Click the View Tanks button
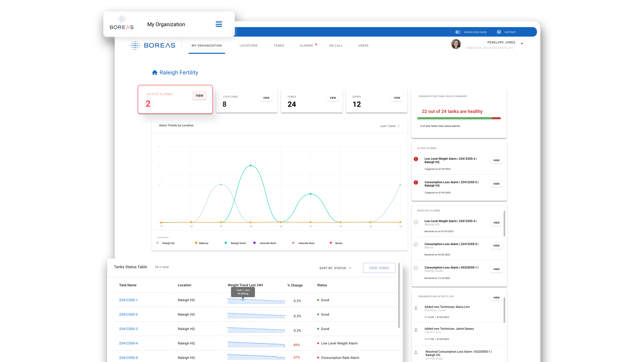This screenshot has width=644, height=362. tap(379, 268)
